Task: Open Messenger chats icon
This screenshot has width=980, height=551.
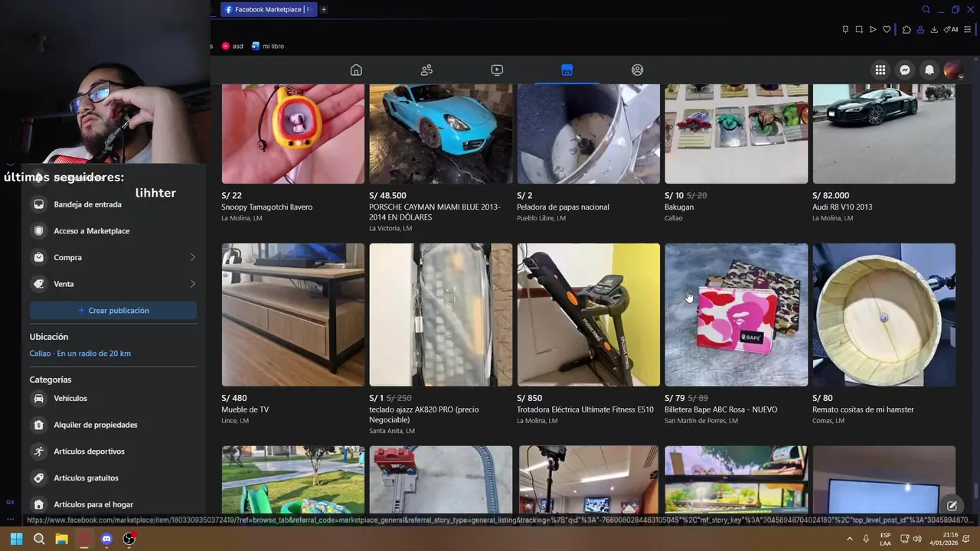Action: (x=905, y=70)
